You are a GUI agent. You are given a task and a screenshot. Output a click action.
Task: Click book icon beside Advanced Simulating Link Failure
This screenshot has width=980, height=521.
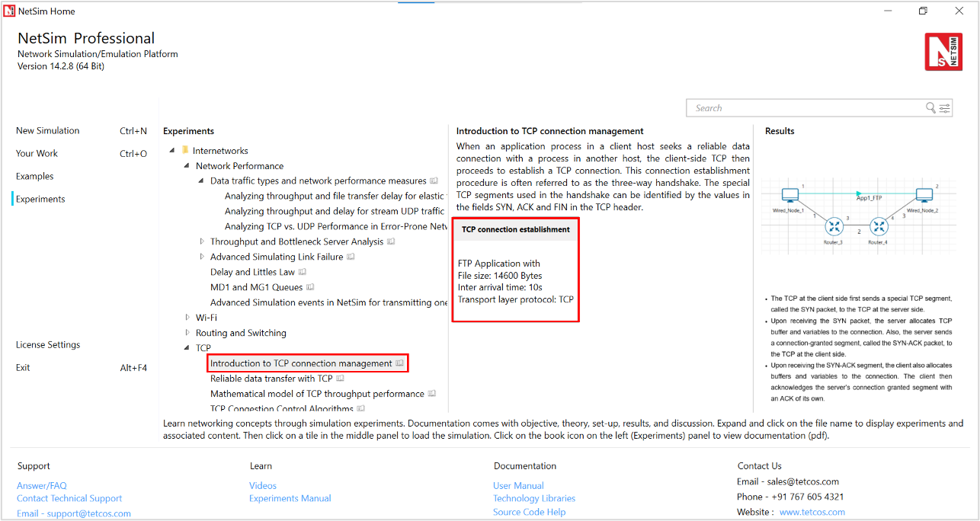(351, 257)
